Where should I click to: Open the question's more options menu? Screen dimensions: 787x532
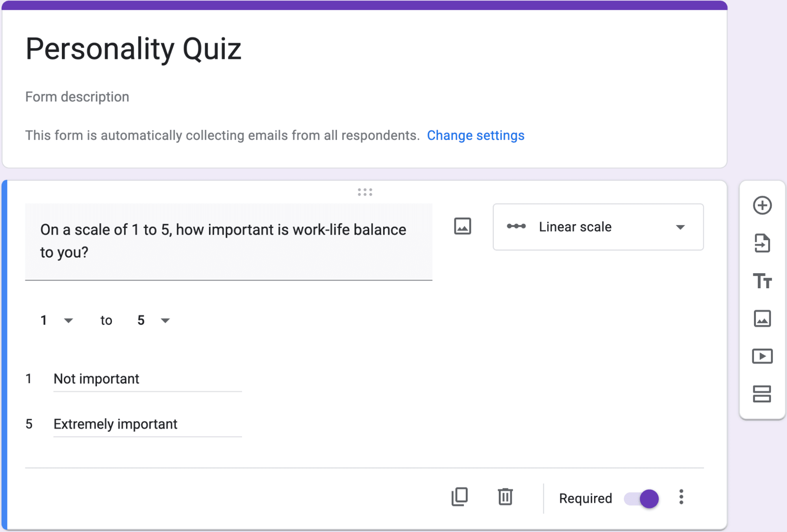click(681, 497)
